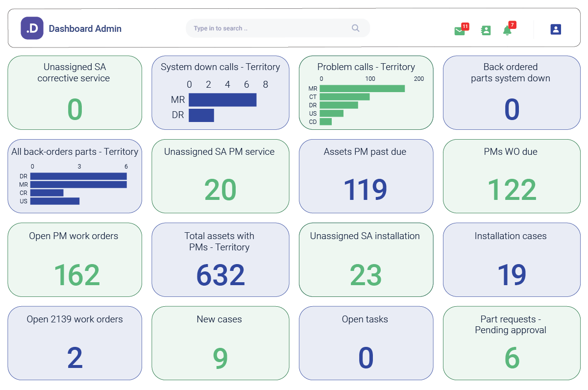Select the System down calls - Territory chart

pos(220,93)
